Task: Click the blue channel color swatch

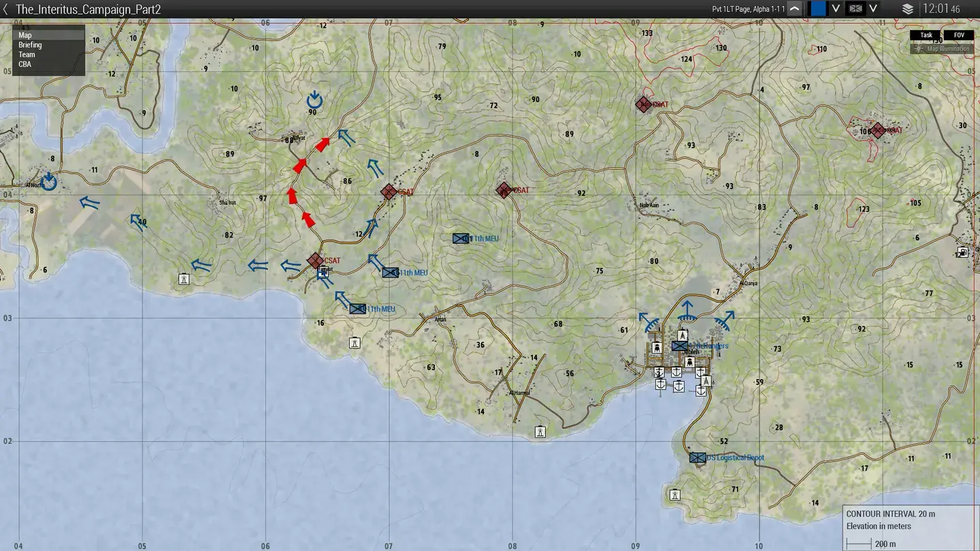Action: click(817, 8)
